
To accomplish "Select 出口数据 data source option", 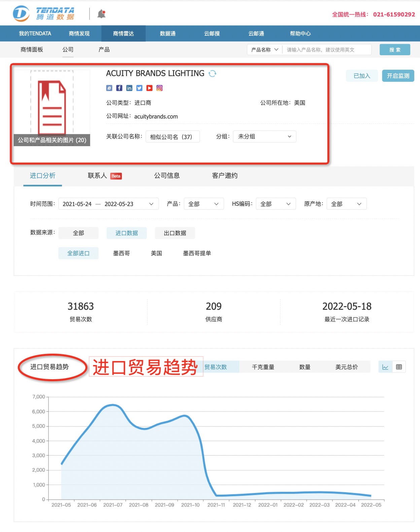I will (175, 233).
